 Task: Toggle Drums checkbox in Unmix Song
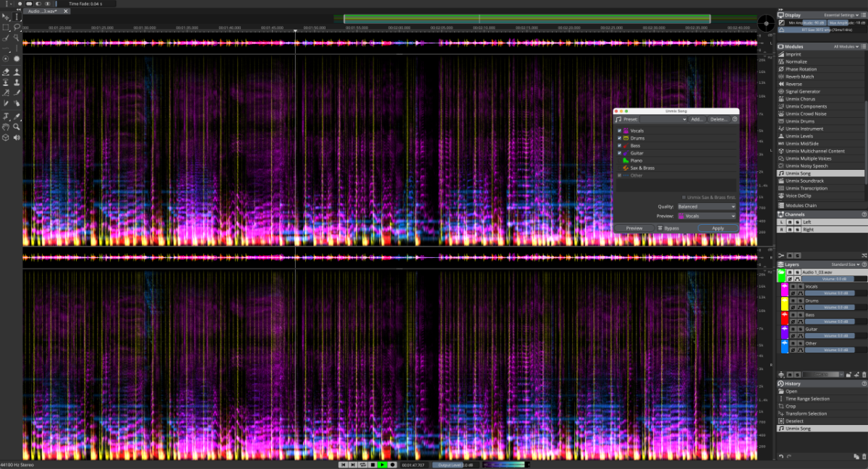tap(619, 138)
